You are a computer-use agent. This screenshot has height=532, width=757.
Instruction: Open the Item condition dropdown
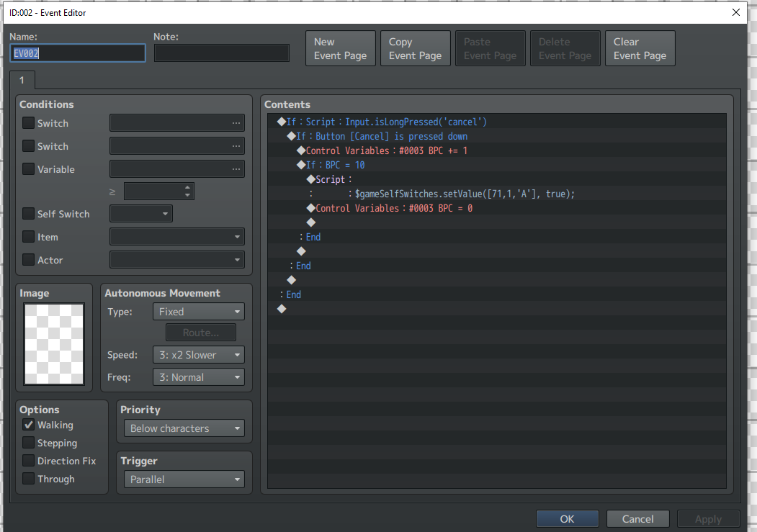pyautogui.click(x=176, y=237)
